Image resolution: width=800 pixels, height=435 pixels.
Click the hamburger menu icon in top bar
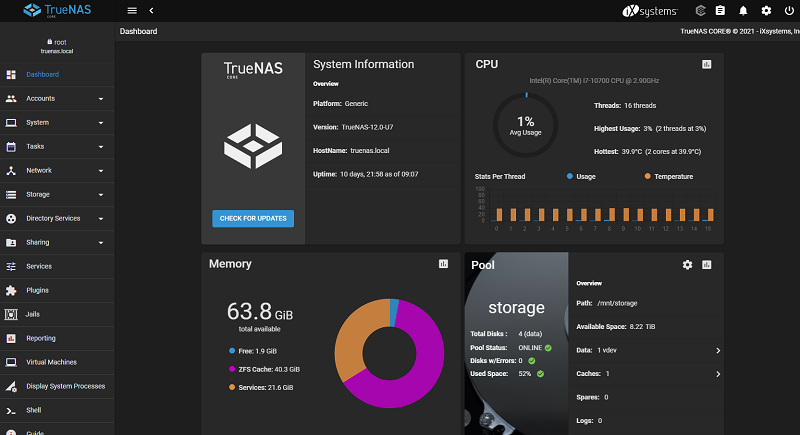coord(132,10)
